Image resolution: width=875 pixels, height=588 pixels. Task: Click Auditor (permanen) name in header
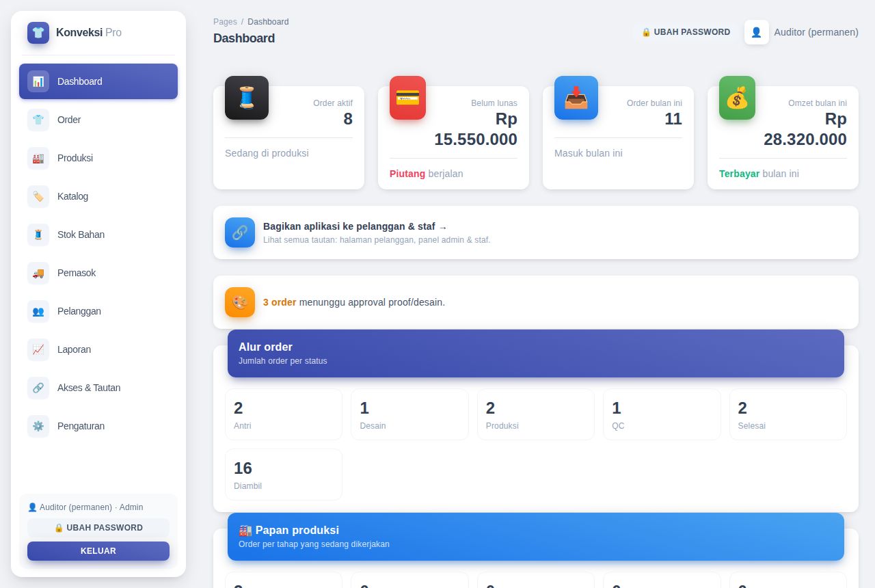(x=816, y=32)
